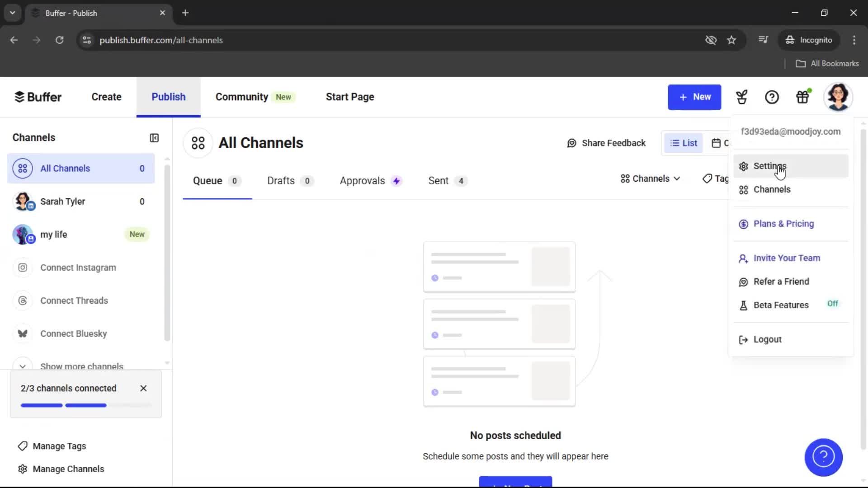868x488 pixels.
Task: Open the help question mark icon in header
Action: [x=772, y=97]
